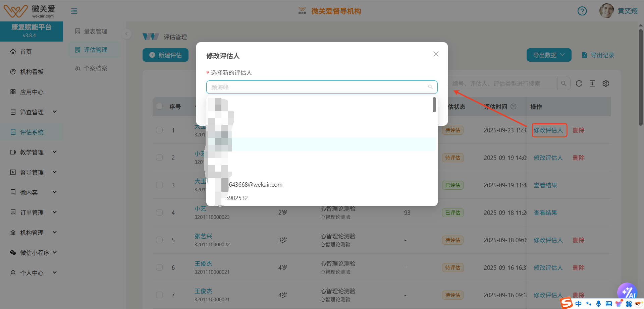Click the 首页 home icon in sidebar
The width and height of the screenshot is (644, 309).
pyautogui.click(x=13, y=52)
